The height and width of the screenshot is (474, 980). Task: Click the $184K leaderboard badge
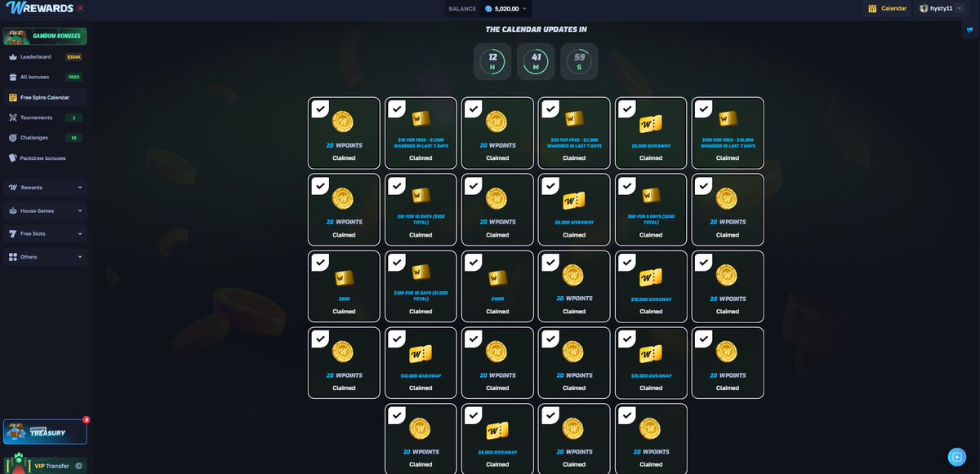point(73,57)
